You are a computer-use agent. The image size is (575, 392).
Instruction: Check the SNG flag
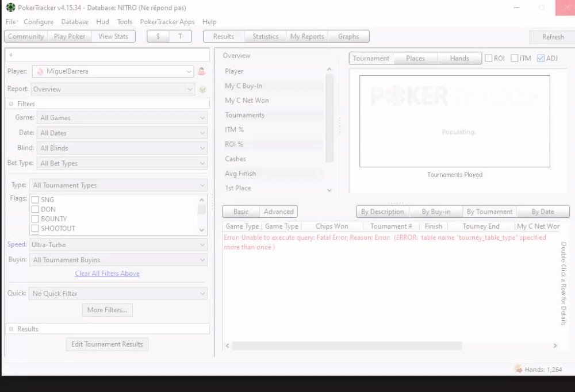pos(35,200)
